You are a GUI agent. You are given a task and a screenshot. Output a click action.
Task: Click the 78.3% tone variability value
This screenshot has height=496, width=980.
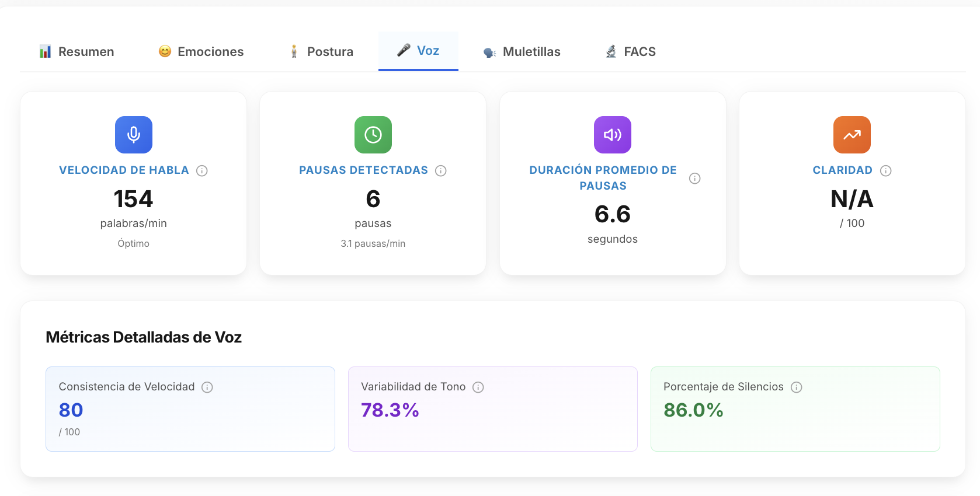(390, 410)
